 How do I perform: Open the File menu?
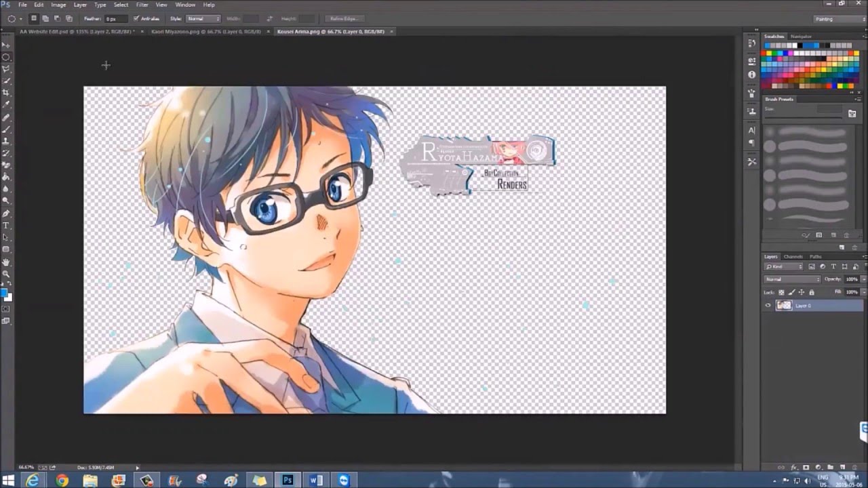click(x=22, y=5)
